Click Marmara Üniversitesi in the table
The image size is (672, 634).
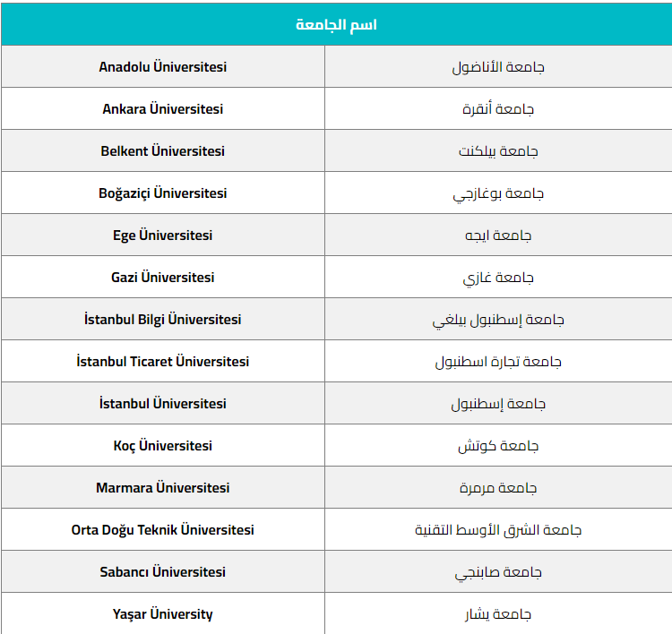[163, 488]
